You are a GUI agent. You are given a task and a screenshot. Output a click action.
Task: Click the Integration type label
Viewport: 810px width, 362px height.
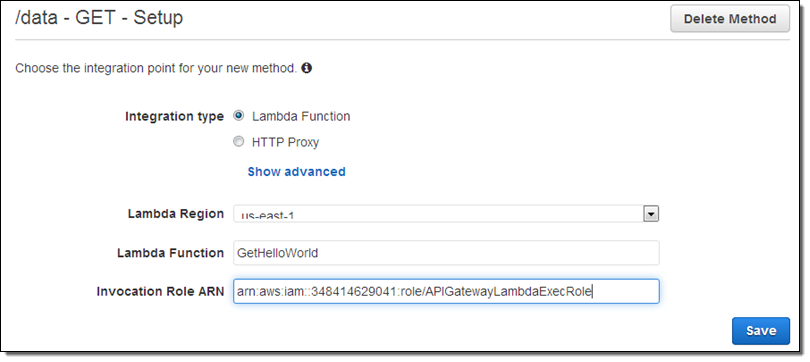[x=174, y=117]
